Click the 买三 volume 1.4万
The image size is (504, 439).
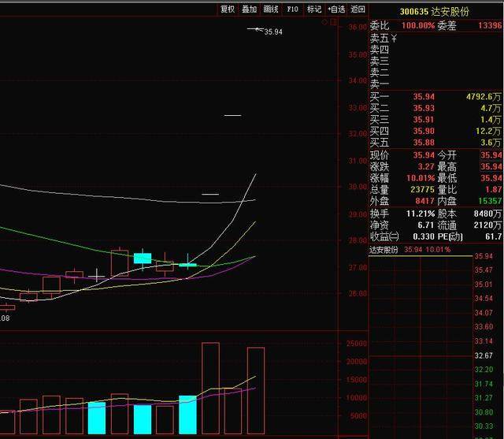tap(491, 120)
